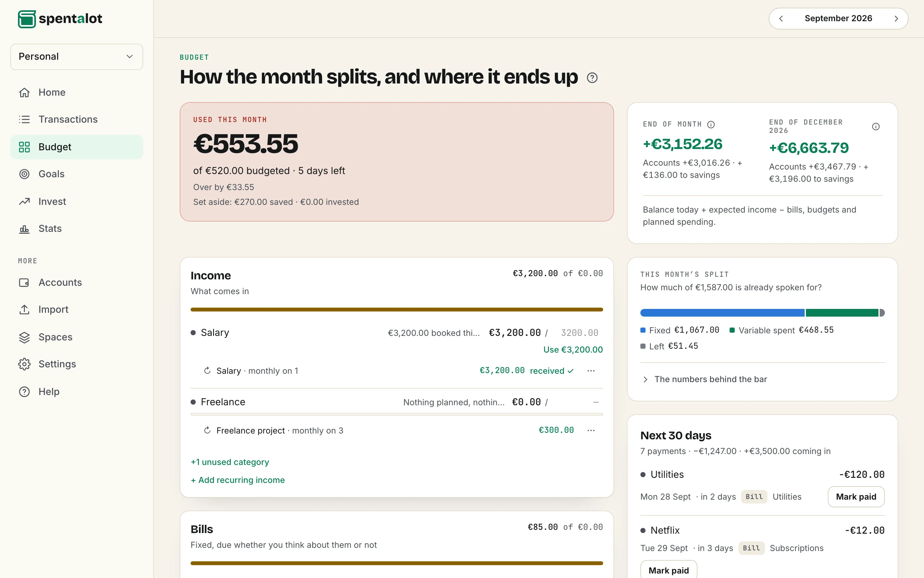This screenshot has height=578, width=924.
Task: Click Over by €33.55 text
Action: [x=223, y=187]
